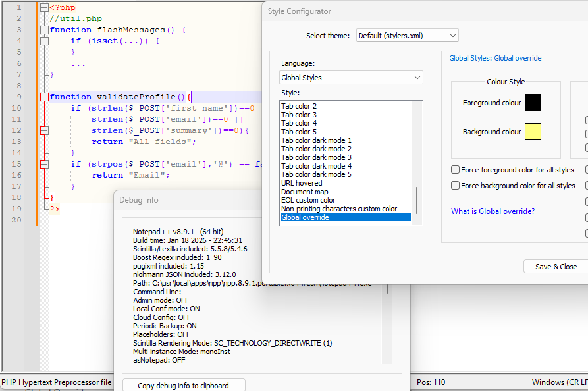Image resolution: width=588 pixels, height=391 pixels.
Task: Open the Select theme dropdown
Action: (x=407, y=36)
